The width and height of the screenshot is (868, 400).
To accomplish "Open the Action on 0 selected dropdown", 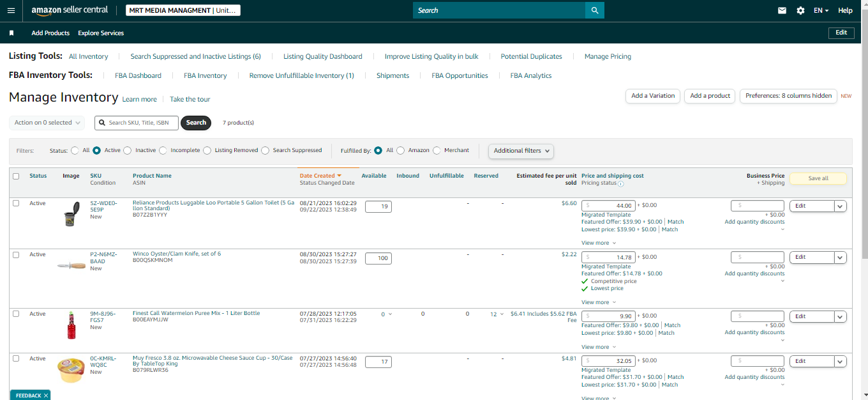I will point(47,123).
